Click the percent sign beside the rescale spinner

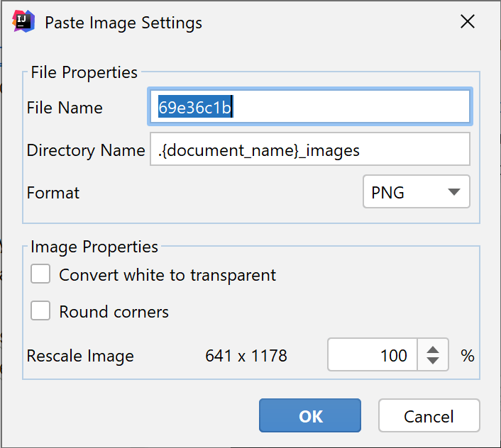tap(468, 355)
